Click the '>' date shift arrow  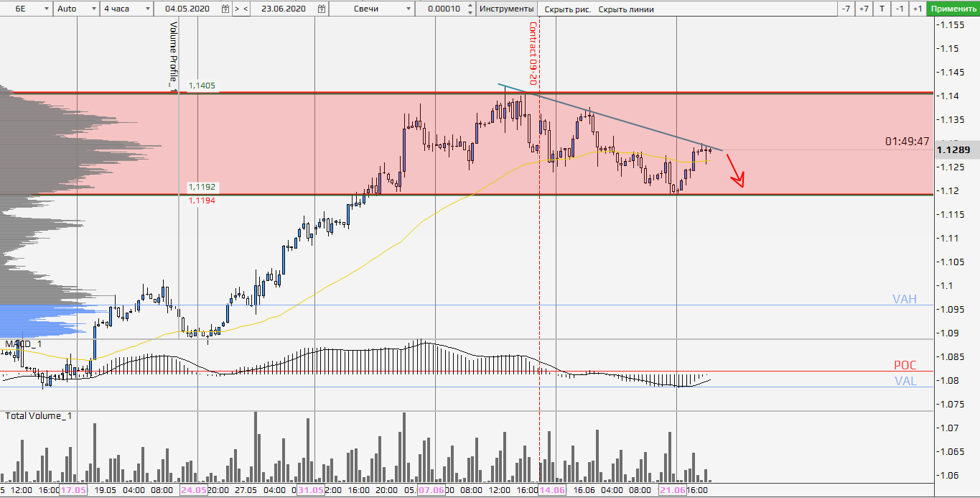click(x=236, y=9)
